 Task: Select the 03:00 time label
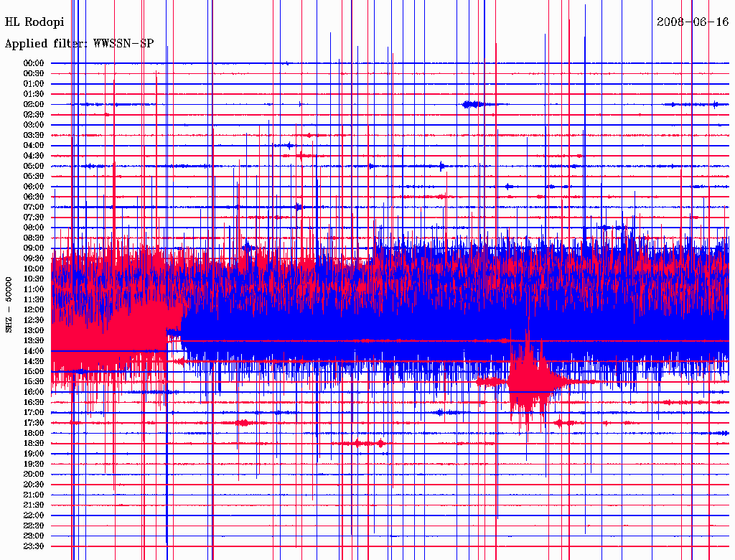(x=34, y=125)
